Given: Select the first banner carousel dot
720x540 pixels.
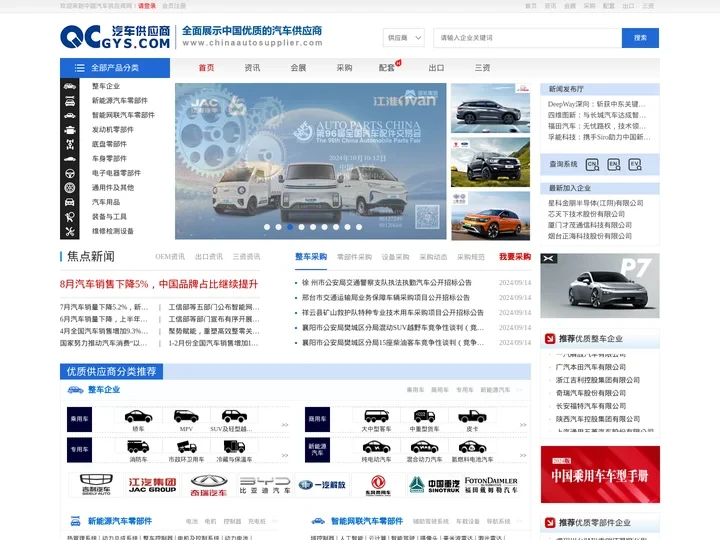Looking at the screenshot, I should (267, 227).
